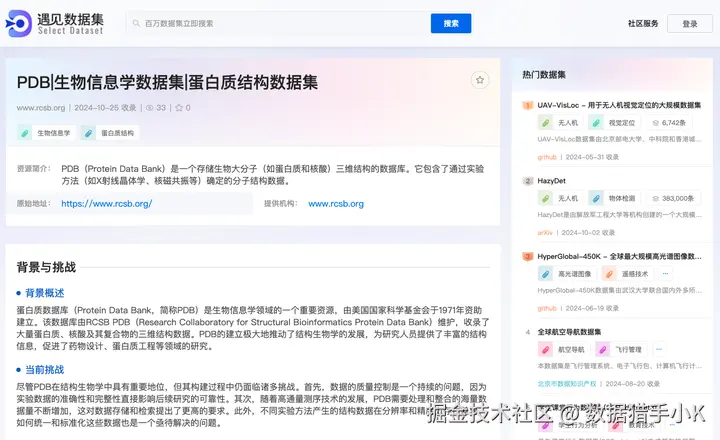The image size is (720, 440).
Task: Open the www.rcsb.org provider link
Action: point(336,203)
